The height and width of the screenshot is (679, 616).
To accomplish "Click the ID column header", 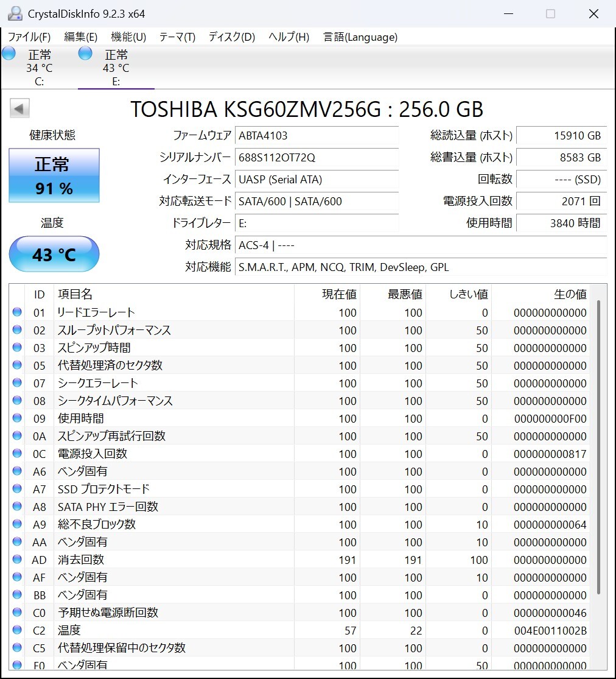I will point(40,294).
